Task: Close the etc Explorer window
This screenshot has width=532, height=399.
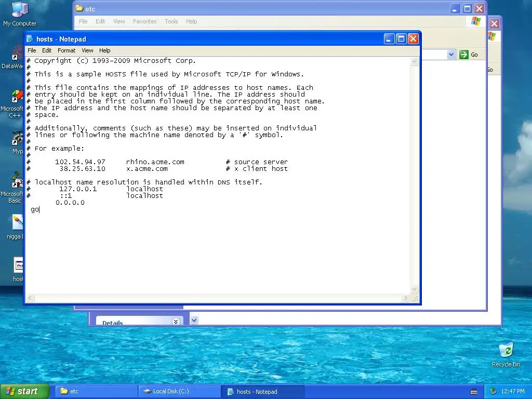Action: click(479, 9)
